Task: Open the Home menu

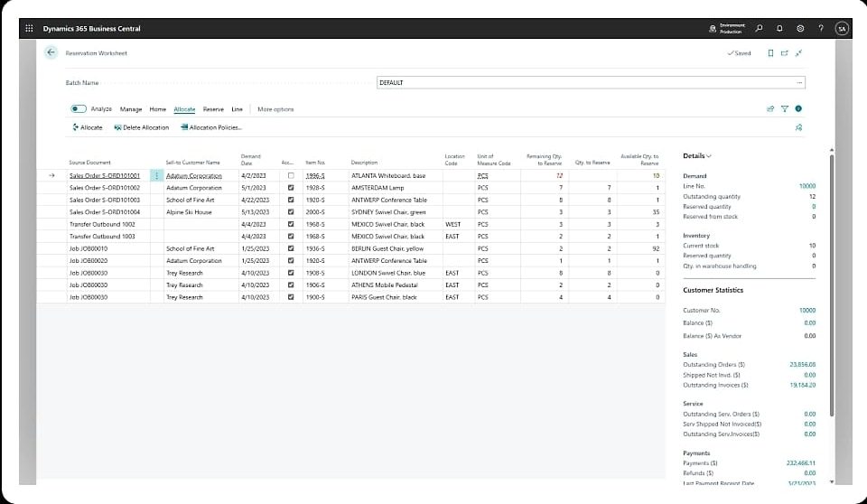Action: point(157,109)
